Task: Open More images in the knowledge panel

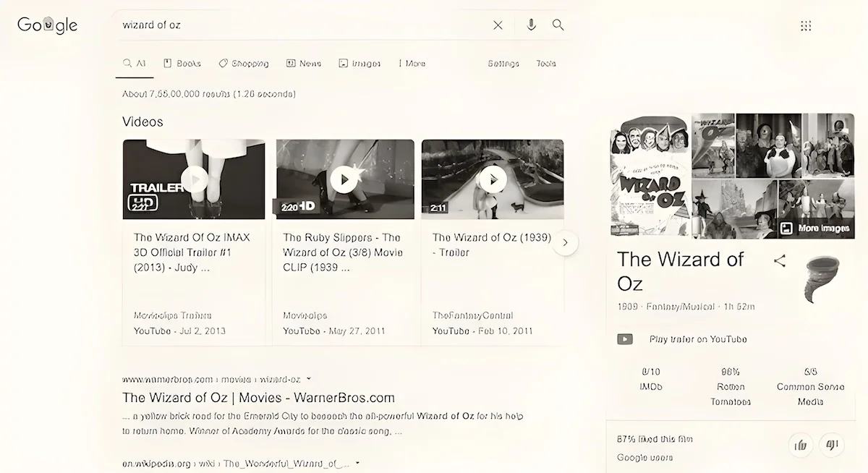Action: click(815, 229)
